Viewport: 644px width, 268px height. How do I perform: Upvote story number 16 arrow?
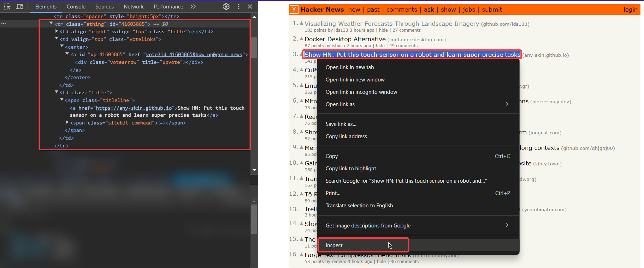pyautogui.click(x=301, y=255)
